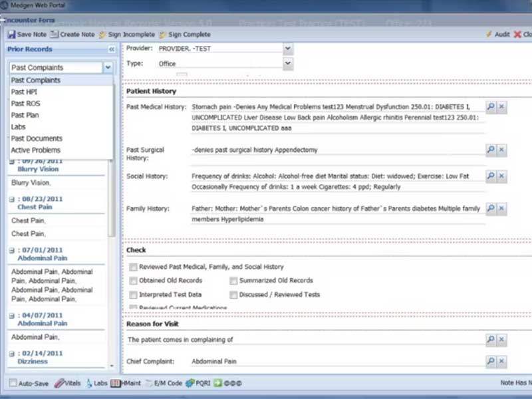
Task: Collapse the 08/23/2011 Chest Pain record
Action: [12, 199]
